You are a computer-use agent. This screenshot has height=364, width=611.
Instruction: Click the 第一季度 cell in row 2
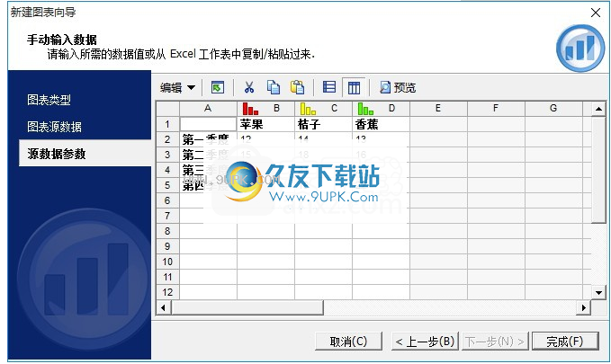point(208,139)
